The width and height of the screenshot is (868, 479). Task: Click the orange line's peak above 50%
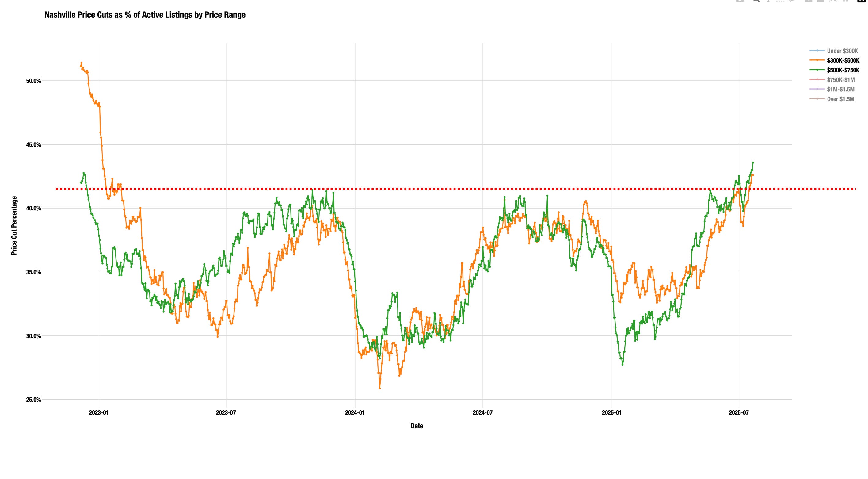(81, 63)
